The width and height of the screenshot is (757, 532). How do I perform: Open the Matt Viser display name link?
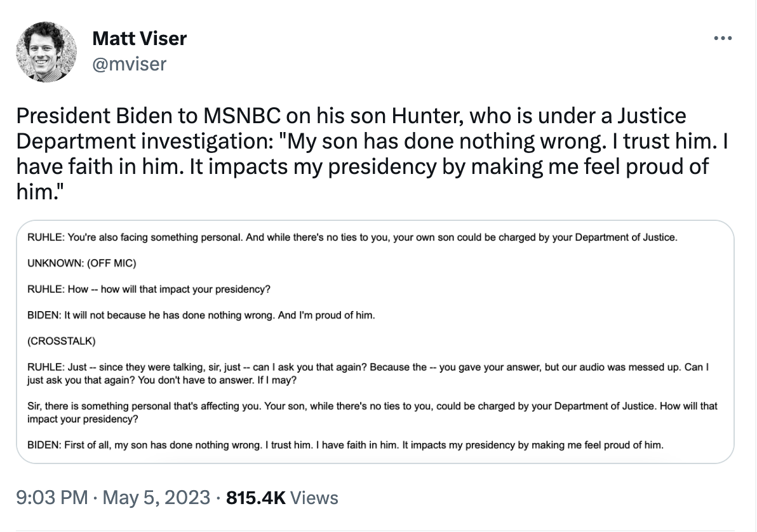pos(139,39)
